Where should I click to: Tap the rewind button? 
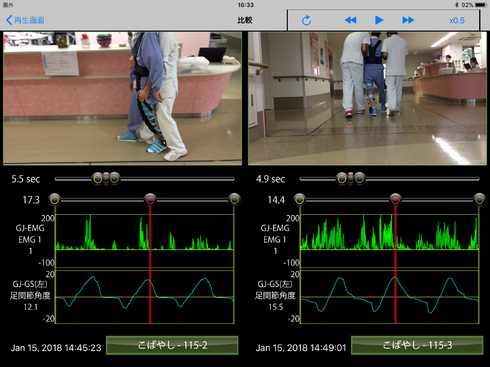coord(350,20)
